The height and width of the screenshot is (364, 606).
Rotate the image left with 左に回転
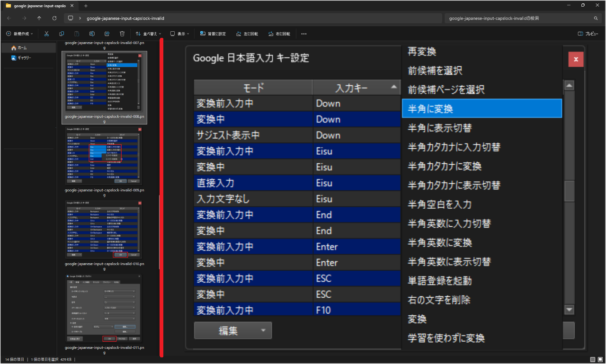246,34
